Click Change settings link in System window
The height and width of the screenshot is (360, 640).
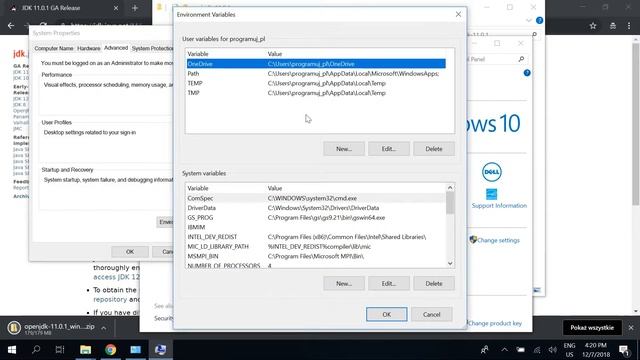click(498, 240)
